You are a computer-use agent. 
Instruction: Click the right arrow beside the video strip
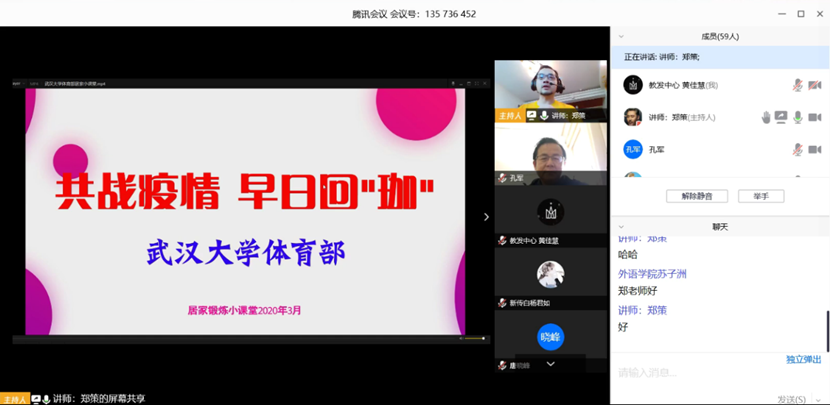pos(486,217)
